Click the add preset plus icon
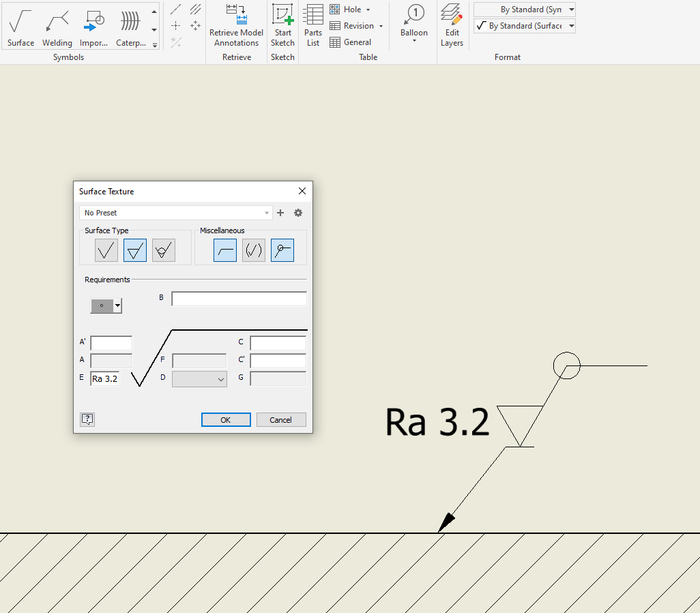 [280, 213]
